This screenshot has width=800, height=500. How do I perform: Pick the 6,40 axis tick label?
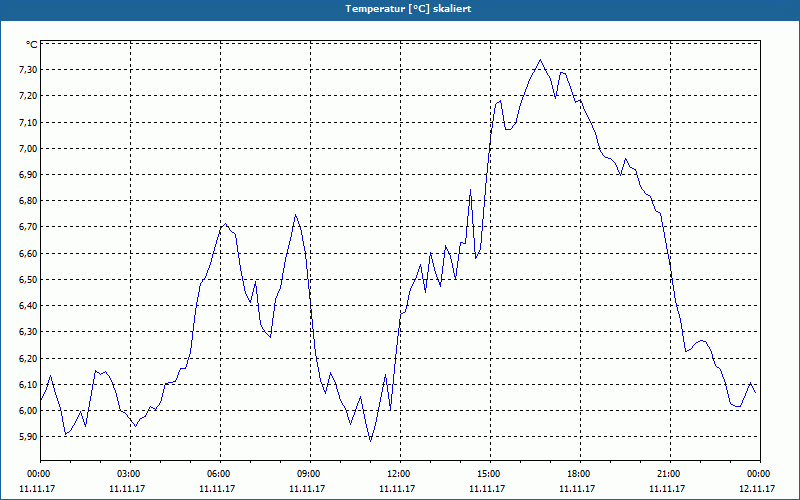pos(28,306)
